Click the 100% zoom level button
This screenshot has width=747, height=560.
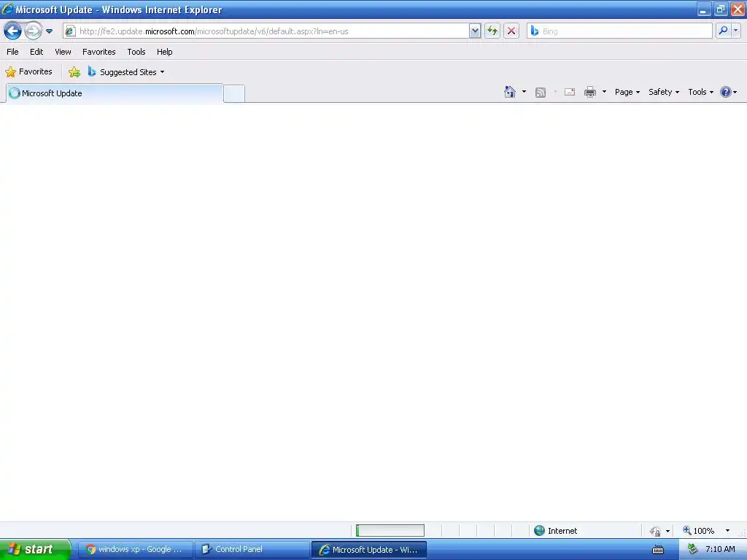[x=698, y=531]
